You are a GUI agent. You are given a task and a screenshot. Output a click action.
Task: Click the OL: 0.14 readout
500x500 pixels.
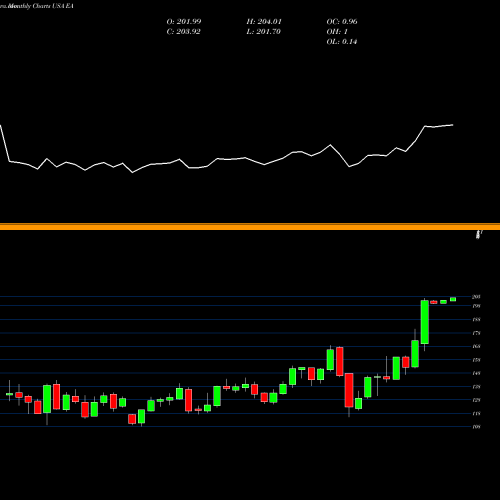pos(342,42)
